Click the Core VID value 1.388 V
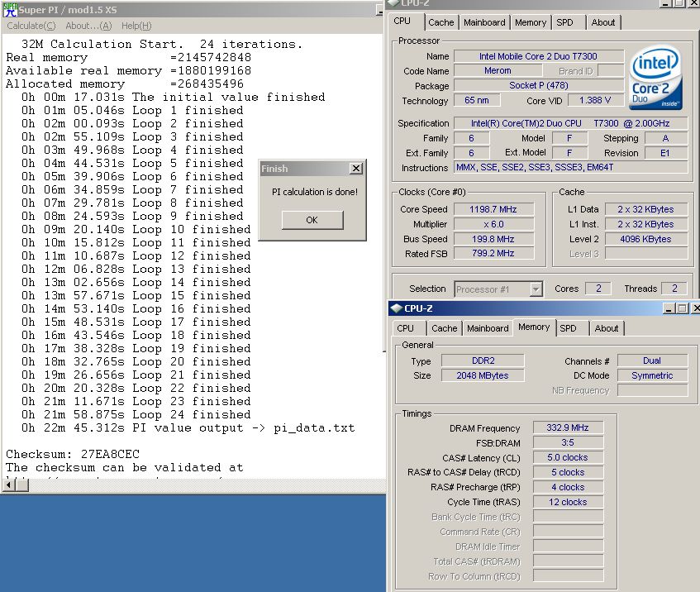 click(x=595, y=100)
